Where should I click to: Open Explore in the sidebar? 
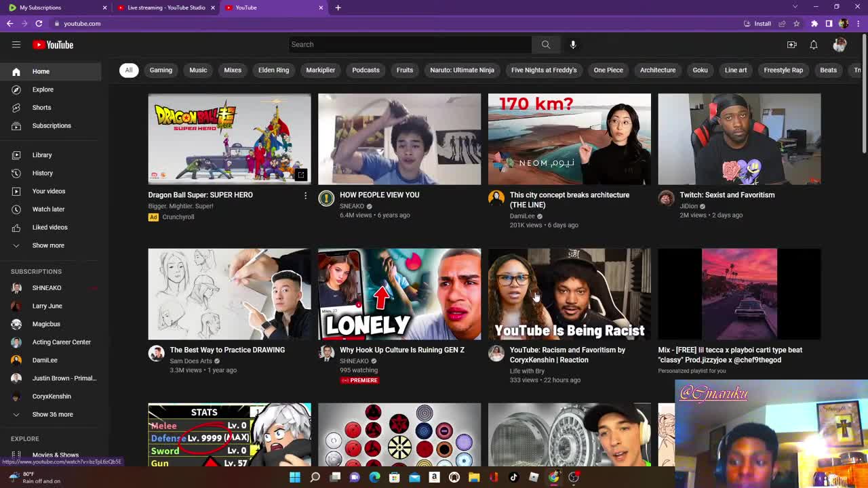[51, 89]
